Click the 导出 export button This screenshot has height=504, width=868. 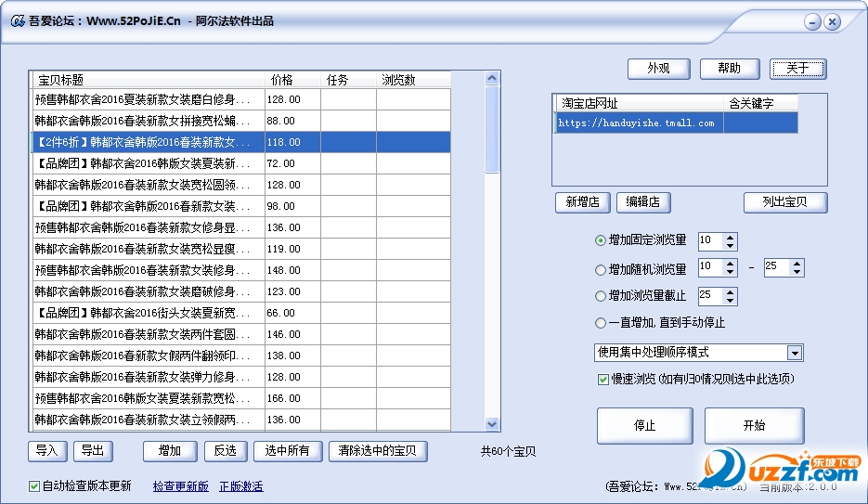[x=93, y=451]
